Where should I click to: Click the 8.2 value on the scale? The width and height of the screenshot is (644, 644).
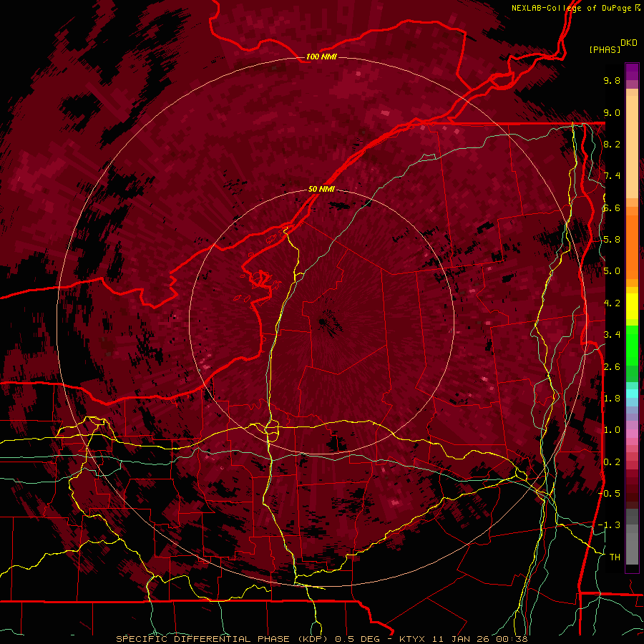[x=612, y=144]
